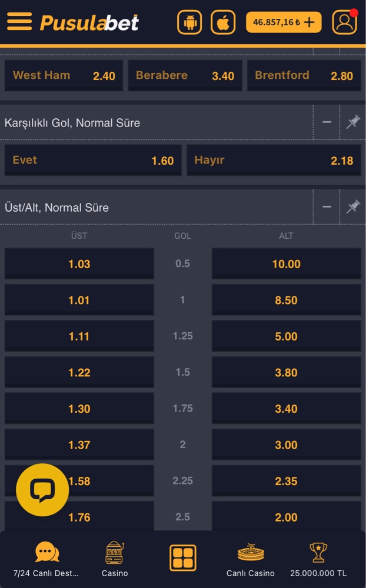Open the hamburger menu

[19, 22]
